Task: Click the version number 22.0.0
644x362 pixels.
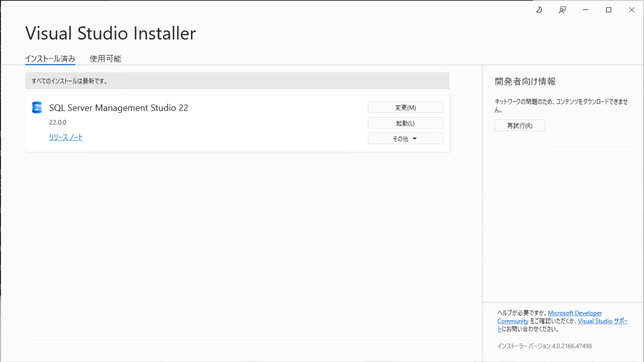Action: pos(58,122)
